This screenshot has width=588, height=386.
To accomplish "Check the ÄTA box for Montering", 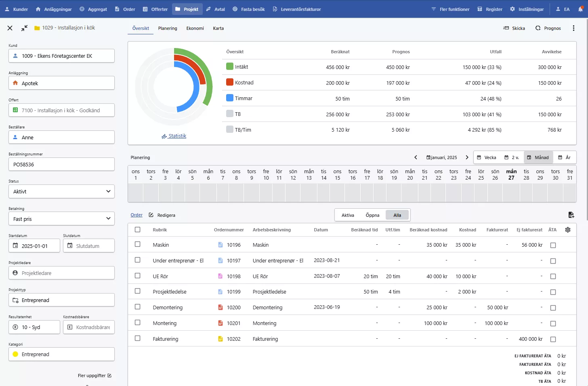I will (x=553, y=323).
